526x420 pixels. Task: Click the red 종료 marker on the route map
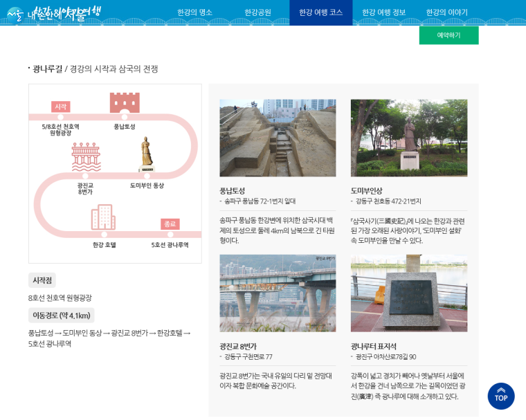point(170,224)
